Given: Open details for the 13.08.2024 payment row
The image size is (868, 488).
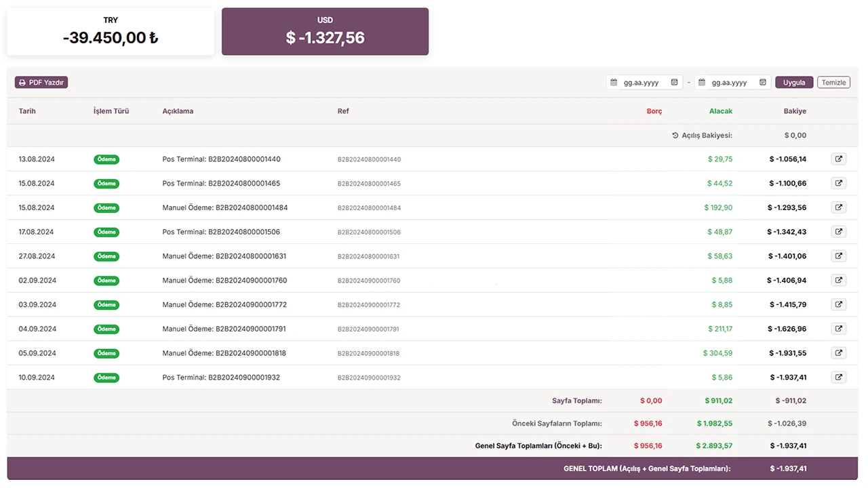Looking at the screenshot, I should [x=838, y=159].
